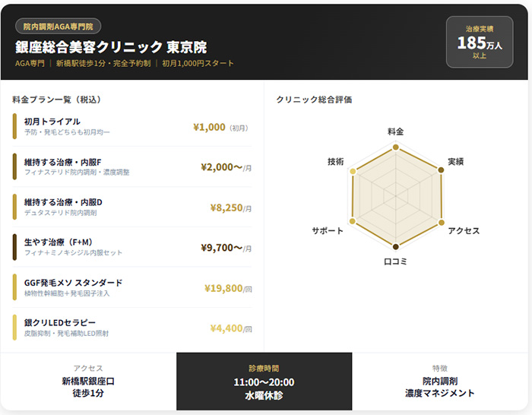The height and width of the screenshot is (415, 532).
Task: Select the GGF発毛メソ スタンダード plan
Action: click(x=133, y=287)
